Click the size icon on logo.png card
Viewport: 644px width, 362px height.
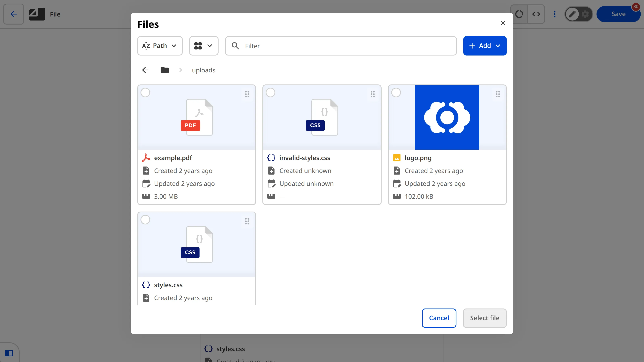(x=397, y=196)
